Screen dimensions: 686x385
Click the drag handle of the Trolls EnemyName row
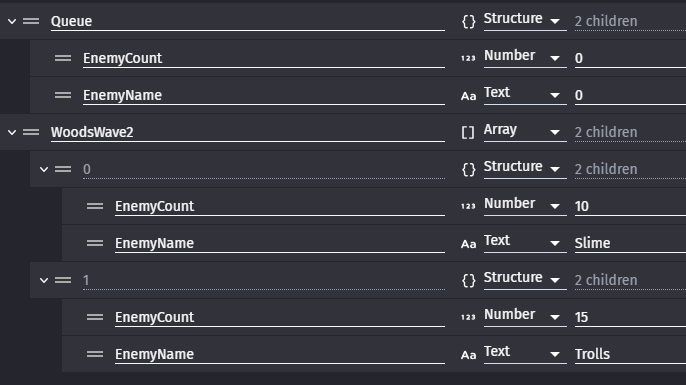click(x=95, y=354)
